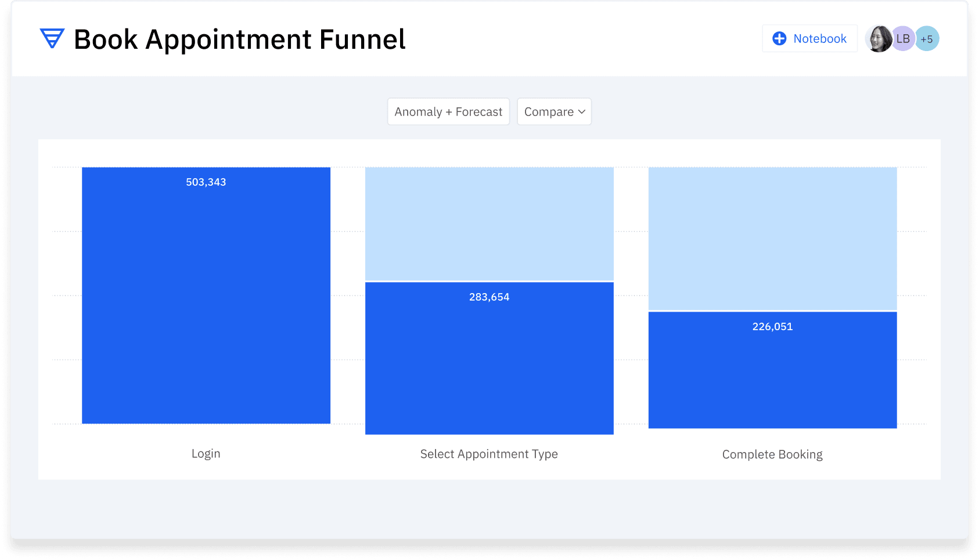Open the user photo avatar

[878, 39]
